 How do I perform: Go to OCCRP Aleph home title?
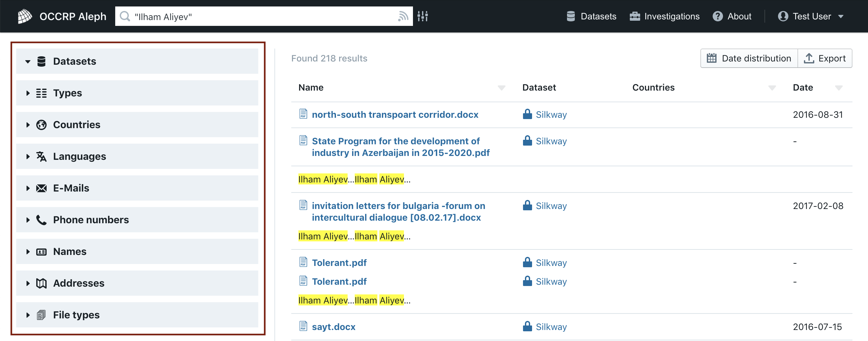[73, 16]
